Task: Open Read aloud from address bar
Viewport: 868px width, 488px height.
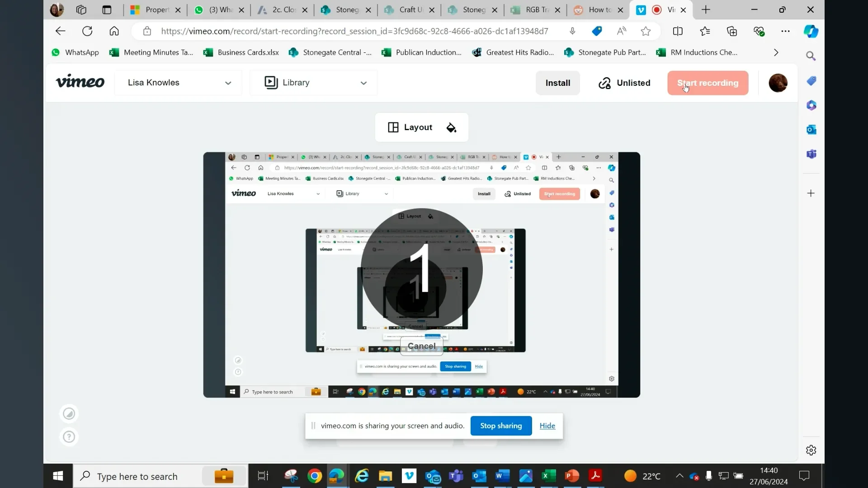Action: click(622, 31)
